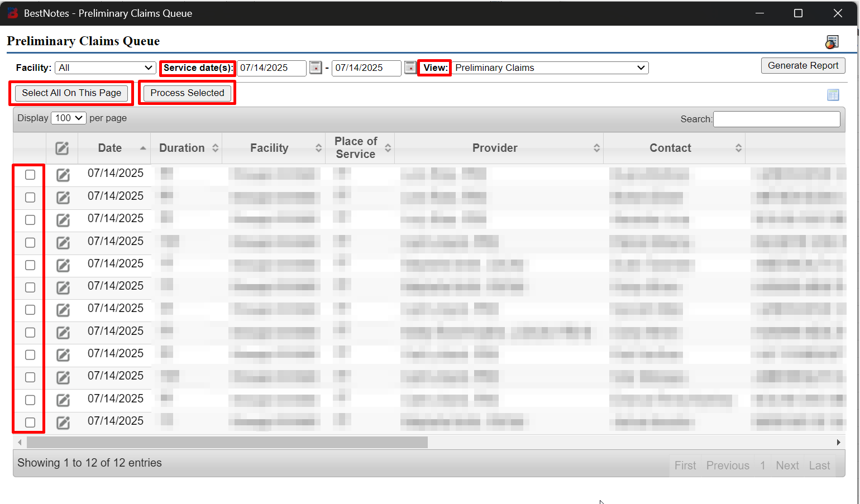Sort the table by Contact column
Viewport: 860px width, 504px height.
[674, 148]
